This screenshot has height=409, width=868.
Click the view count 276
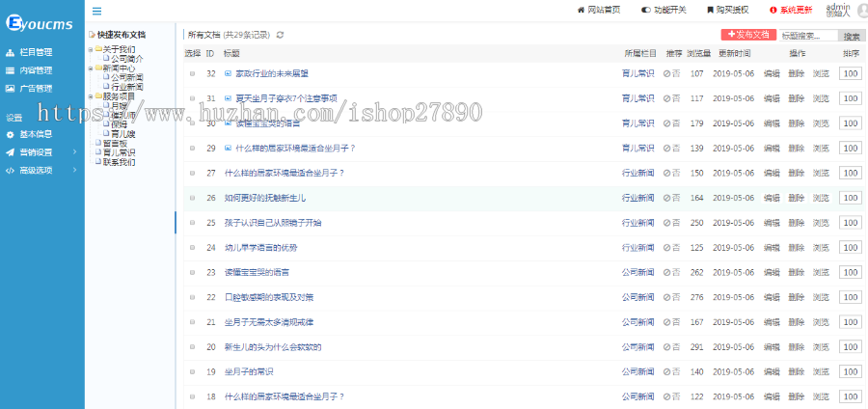(x=697, y=297)
